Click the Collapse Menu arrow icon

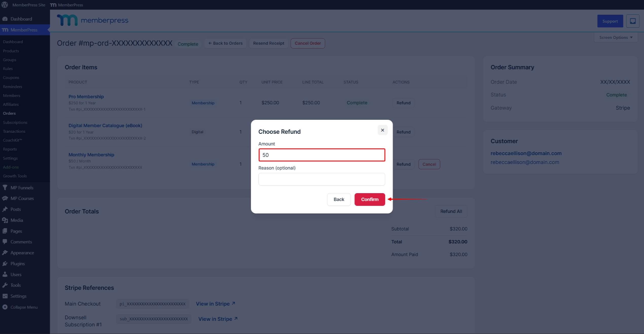click(5, 307)
